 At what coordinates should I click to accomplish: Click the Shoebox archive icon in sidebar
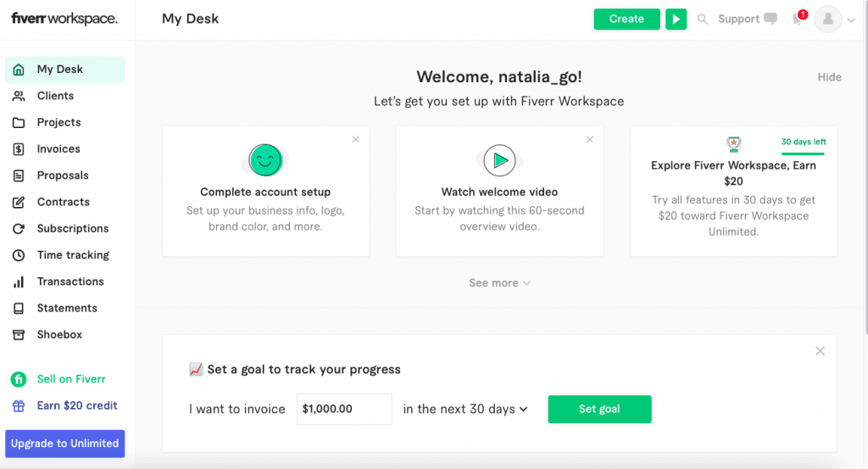point(19,335)
